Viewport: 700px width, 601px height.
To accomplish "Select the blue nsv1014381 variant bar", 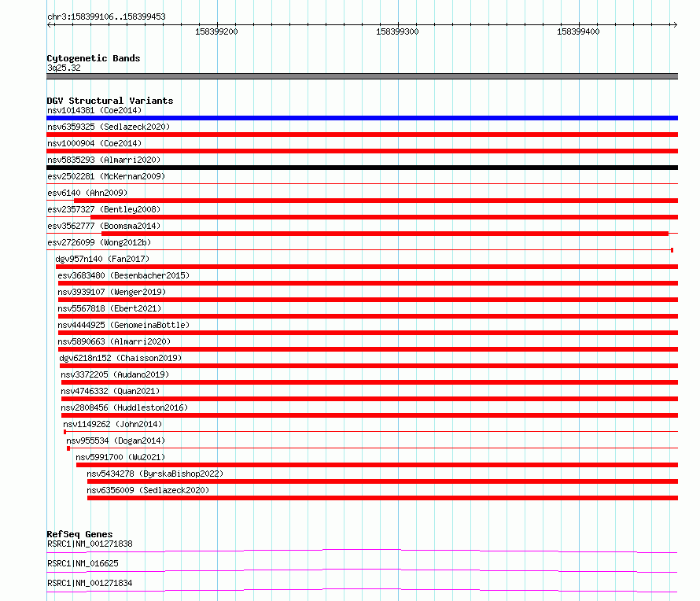I will click(362, 118).
